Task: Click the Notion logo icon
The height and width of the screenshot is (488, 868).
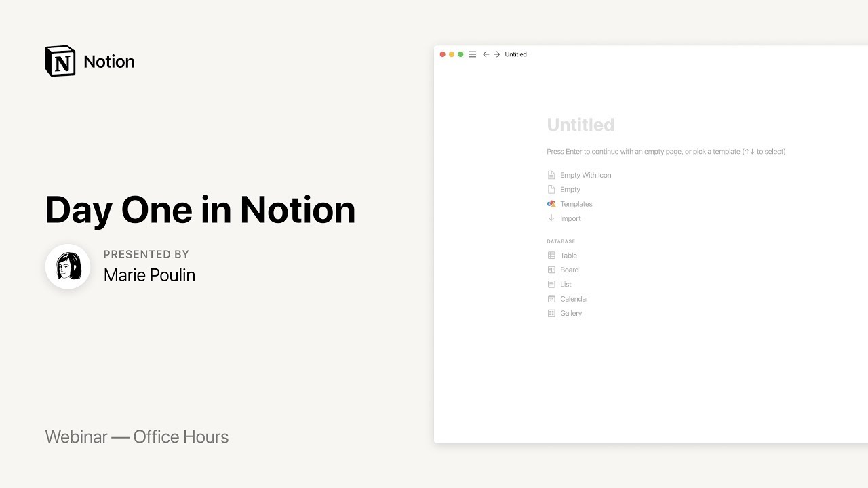Action: (60, 61)
